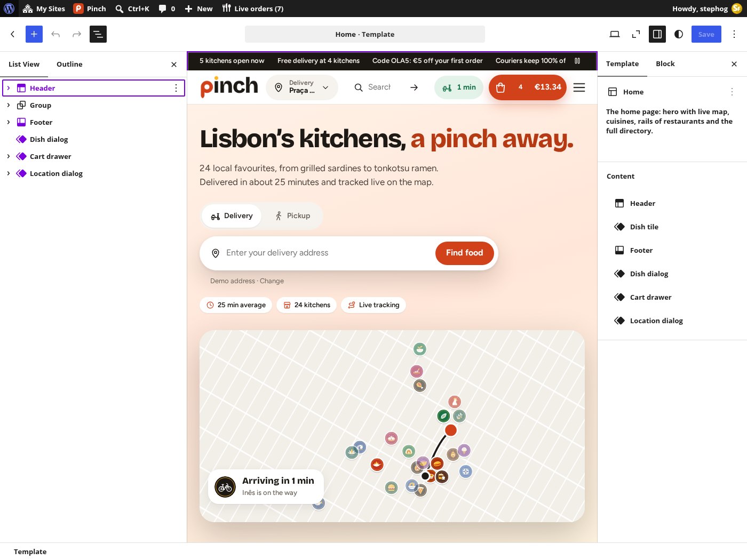Toggle the block inserter plus button
This screenshot has width=747, height=560.
pyautogui.click(x=34, y=34)
